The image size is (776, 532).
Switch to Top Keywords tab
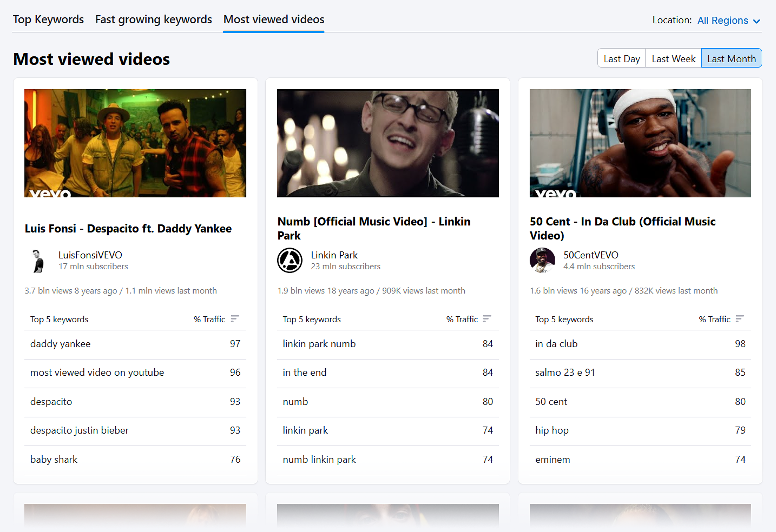pyautogui.click(x=48, y=19)
